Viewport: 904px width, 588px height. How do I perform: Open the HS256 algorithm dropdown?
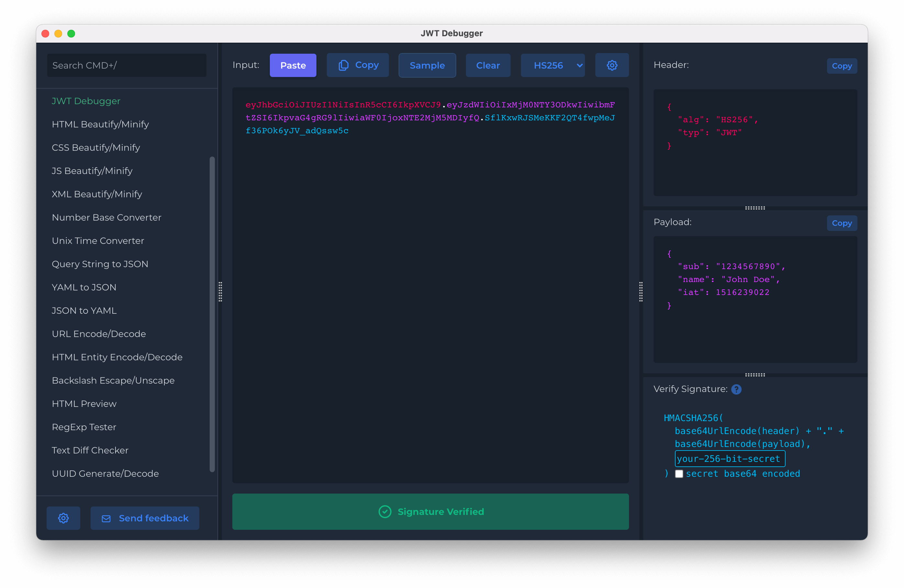(x=553, y=65)
